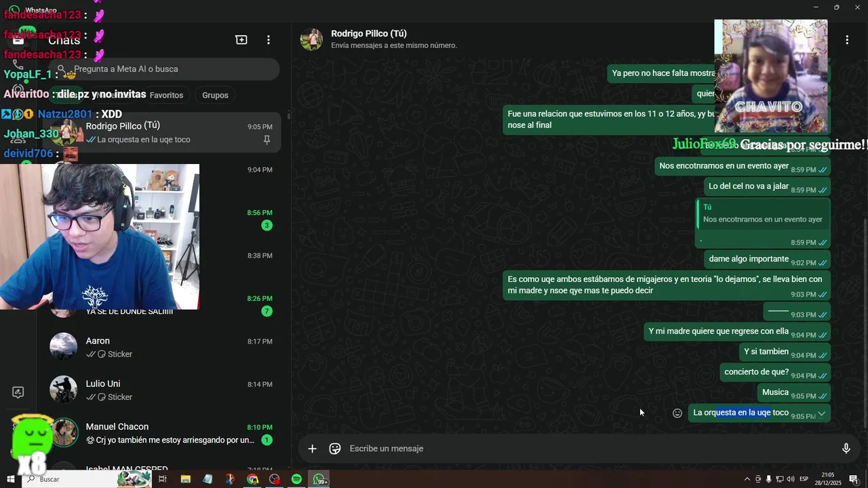Open the new chat icon beside Chats

241,40
